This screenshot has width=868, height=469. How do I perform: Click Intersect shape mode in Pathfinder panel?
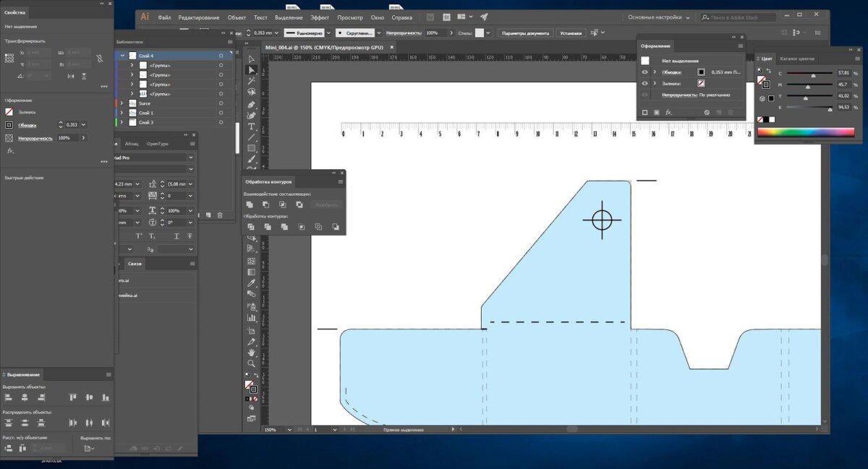283,205
